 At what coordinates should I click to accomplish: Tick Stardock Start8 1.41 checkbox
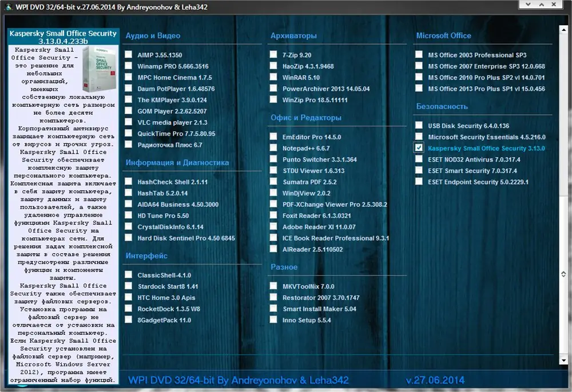pyautogui.click(x=128, y=286)
